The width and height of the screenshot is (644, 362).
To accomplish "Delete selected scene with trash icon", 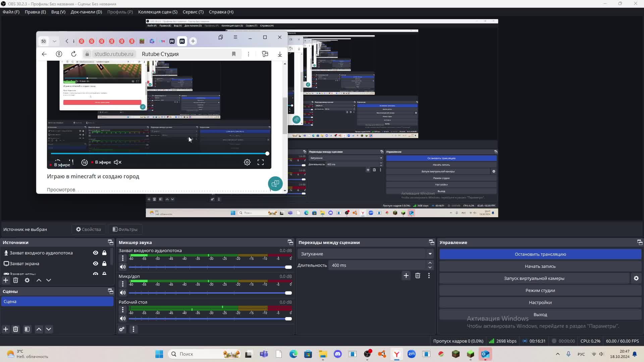I will 15,329.
